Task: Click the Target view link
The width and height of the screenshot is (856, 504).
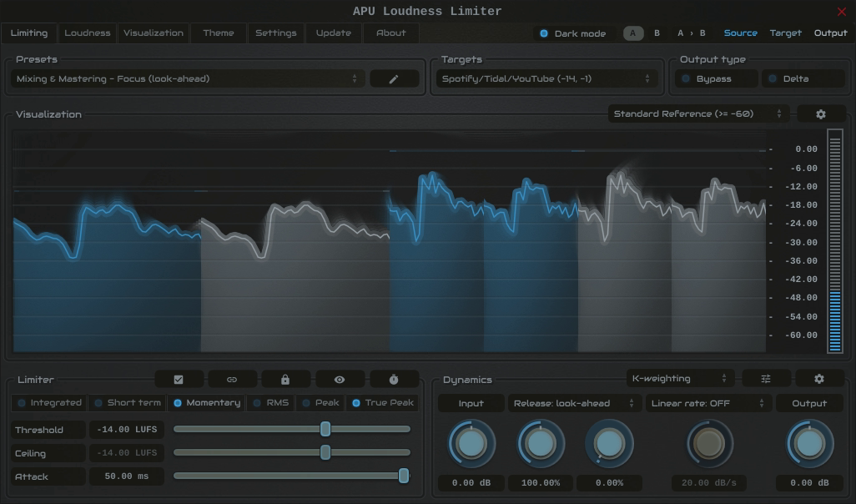Action: [786, 33]
